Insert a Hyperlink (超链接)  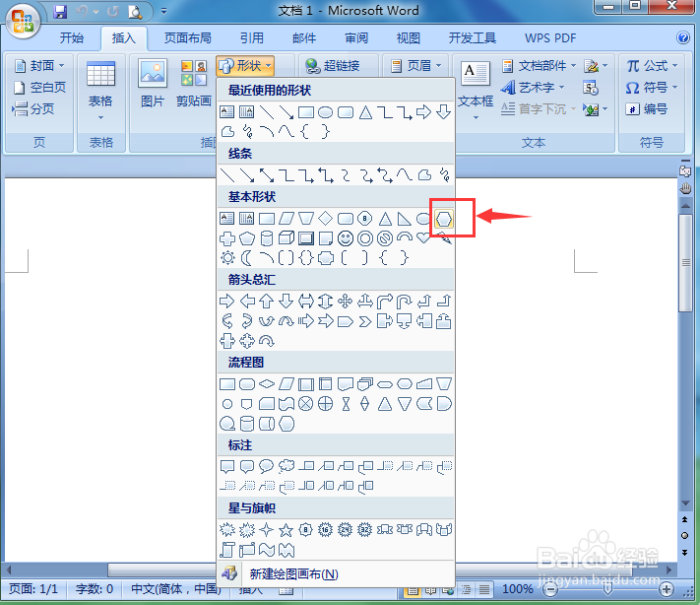coord(333,66)
